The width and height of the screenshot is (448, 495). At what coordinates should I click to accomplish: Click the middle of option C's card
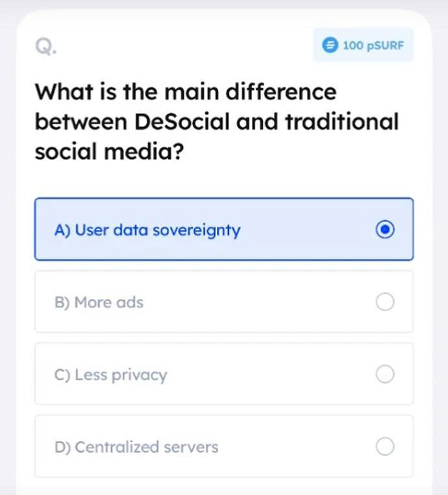pos(223,375)
